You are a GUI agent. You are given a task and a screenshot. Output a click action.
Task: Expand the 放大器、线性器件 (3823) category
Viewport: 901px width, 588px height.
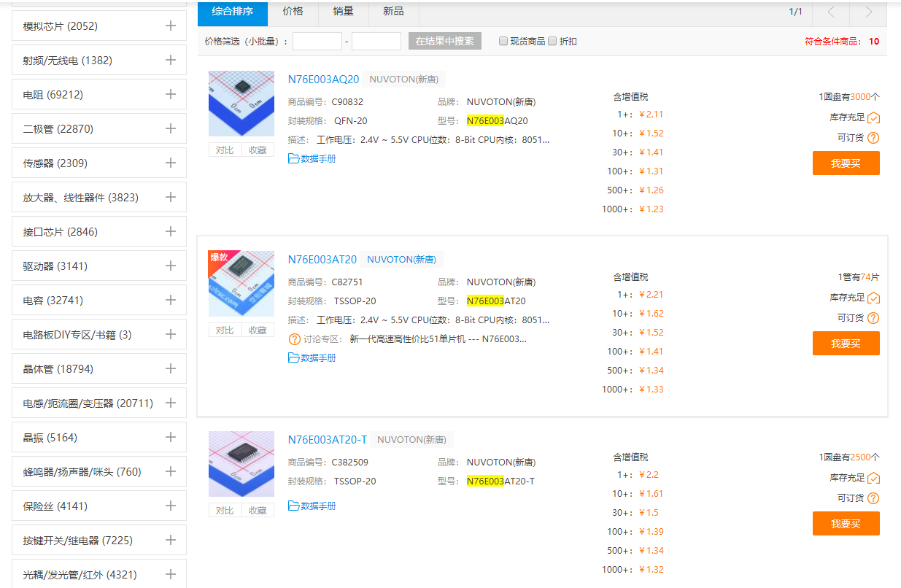coord(171,197)
